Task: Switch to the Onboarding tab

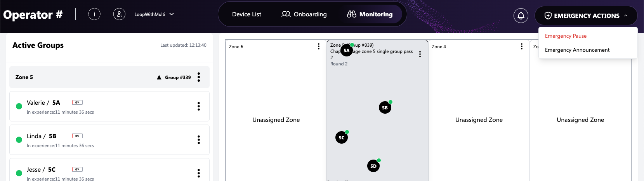Action: click(304, 14)
